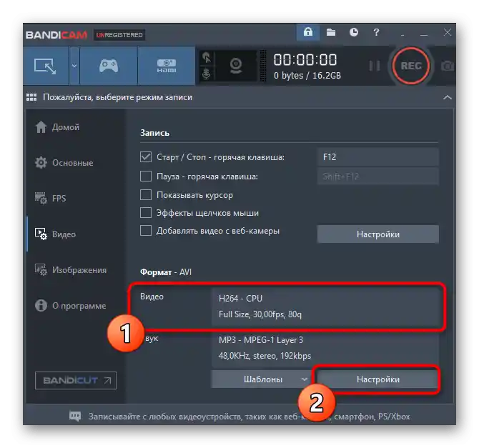Toggle mouse cursor overlay icon

(x=207, y=57)
